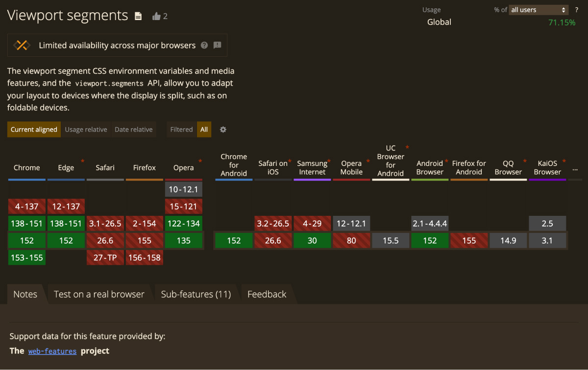Click UC Browser 15.5 cell

pyautogui.click(x=391, y=240)
